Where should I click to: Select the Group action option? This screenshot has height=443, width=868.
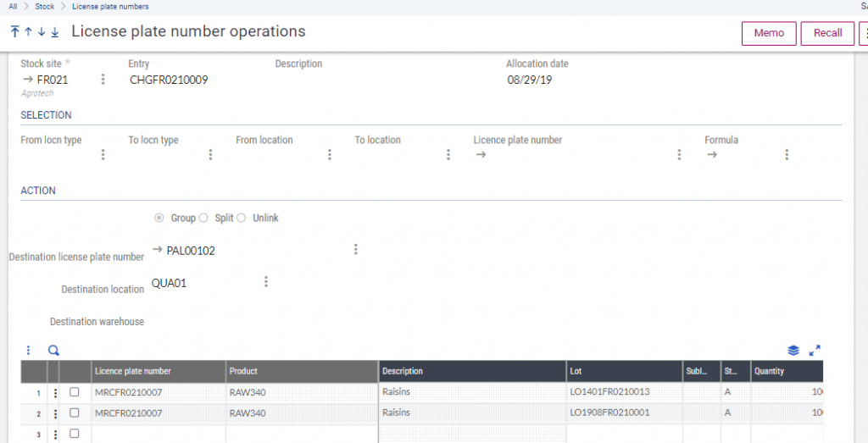click(x=159, y=218)
